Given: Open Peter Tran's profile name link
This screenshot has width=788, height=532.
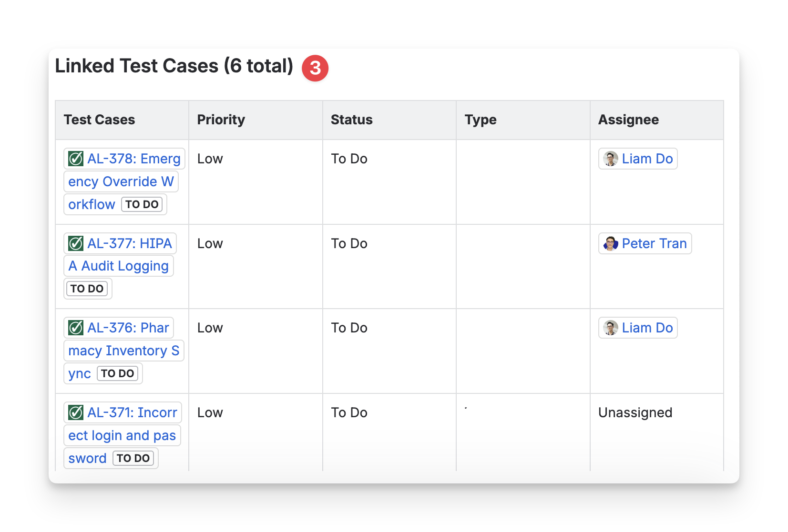Looking at the screenshot, I should pyautogui.click(x=654, y=243).
